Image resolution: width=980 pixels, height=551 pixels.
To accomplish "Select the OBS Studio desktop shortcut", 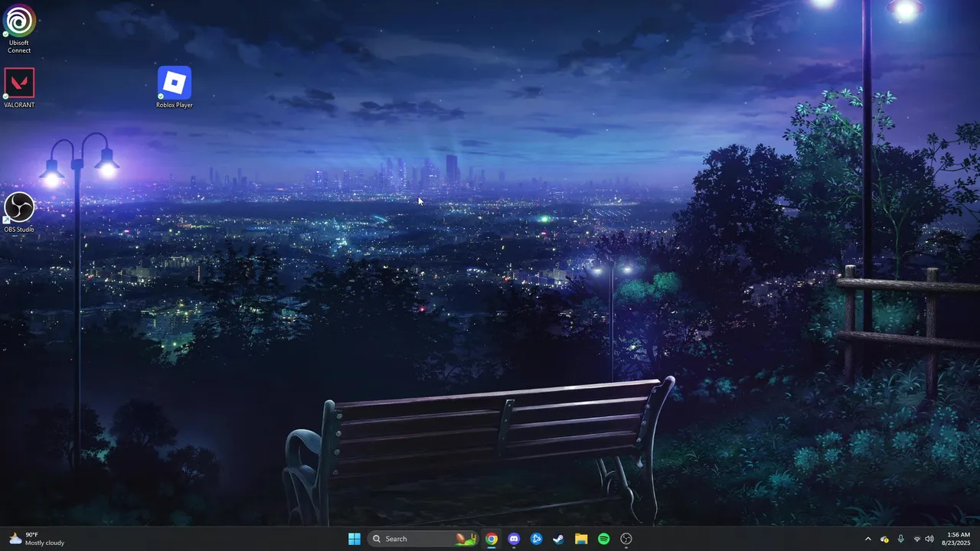I will coord(19,213).
